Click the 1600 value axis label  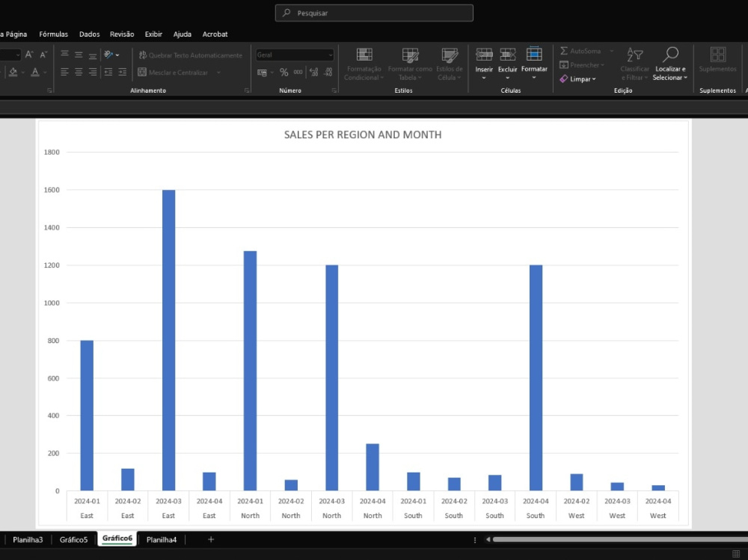point(52,190)
